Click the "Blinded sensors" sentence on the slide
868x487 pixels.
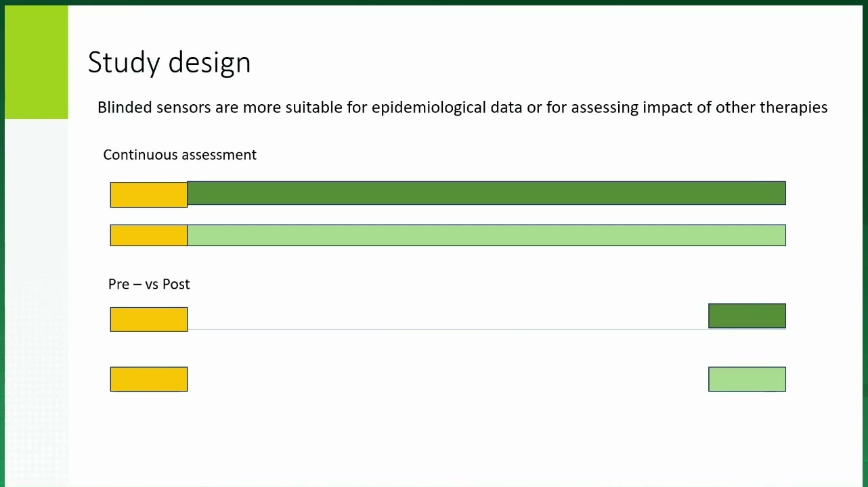[x=462, y=108]
